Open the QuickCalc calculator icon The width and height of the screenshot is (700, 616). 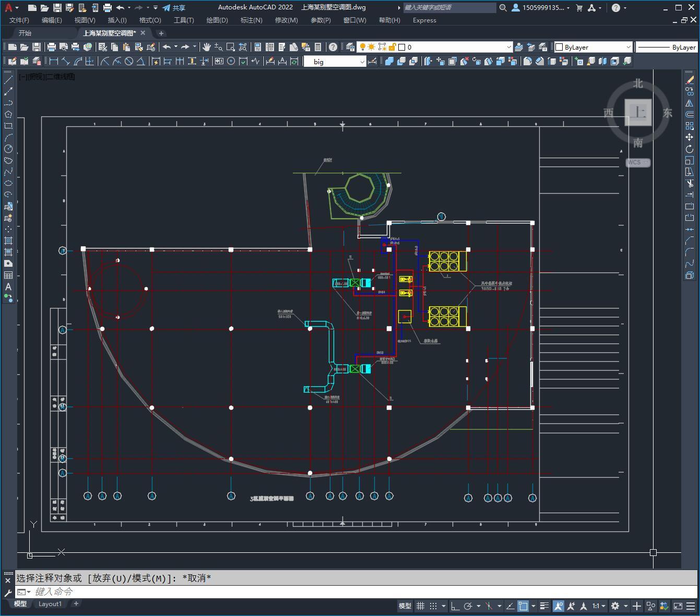click(318, 47)
